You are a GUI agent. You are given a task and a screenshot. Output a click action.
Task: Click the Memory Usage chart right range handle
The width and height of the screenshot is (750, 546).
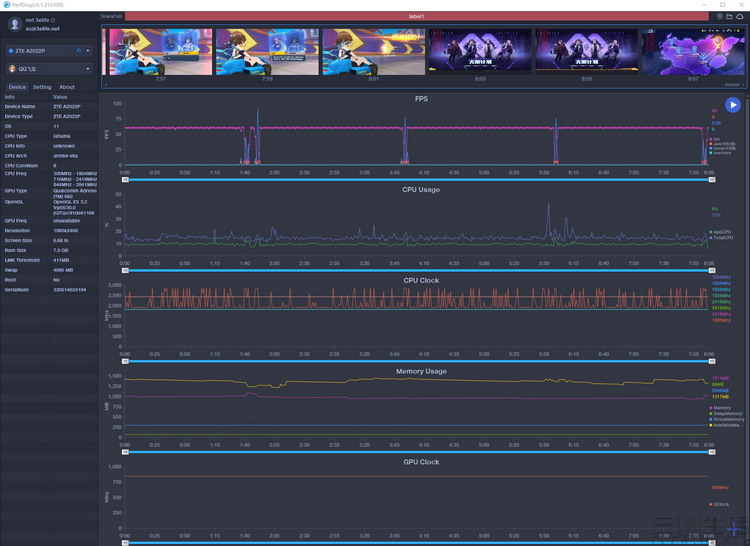click(712, 452)
